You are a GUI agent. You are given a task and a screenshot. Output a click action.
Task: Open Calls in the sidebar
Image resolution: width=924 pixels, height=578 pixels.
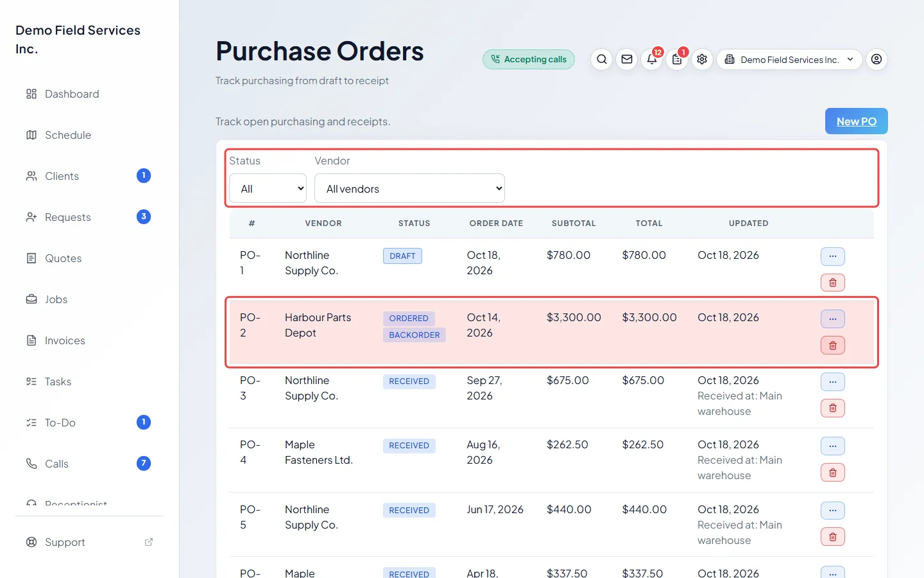click(88, 464)
